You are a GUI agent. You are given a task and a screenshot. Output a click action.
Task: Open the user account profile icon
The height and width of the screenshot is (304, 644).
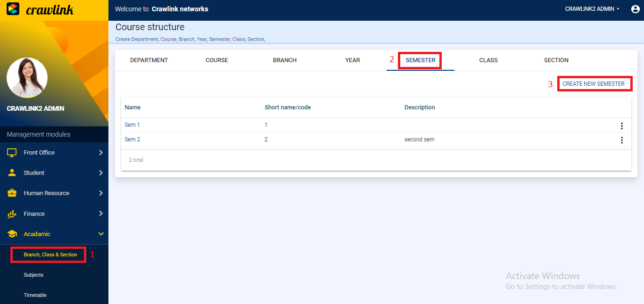click(635, 9)
